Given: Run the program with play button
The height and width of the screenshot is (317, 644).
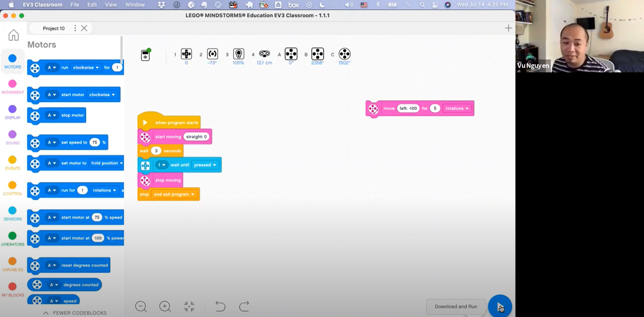Looking at the screenshot, I should point(500,306).
